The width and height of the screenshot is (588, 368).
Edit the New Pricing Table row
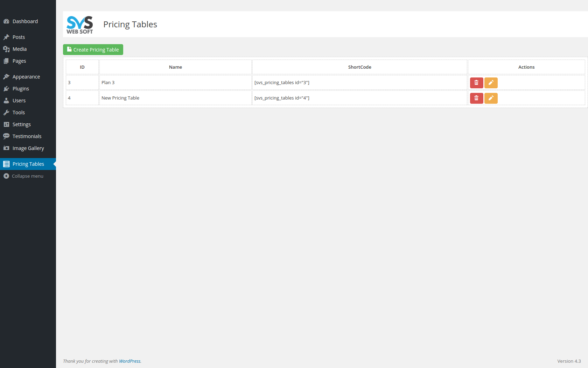[491, 98]
